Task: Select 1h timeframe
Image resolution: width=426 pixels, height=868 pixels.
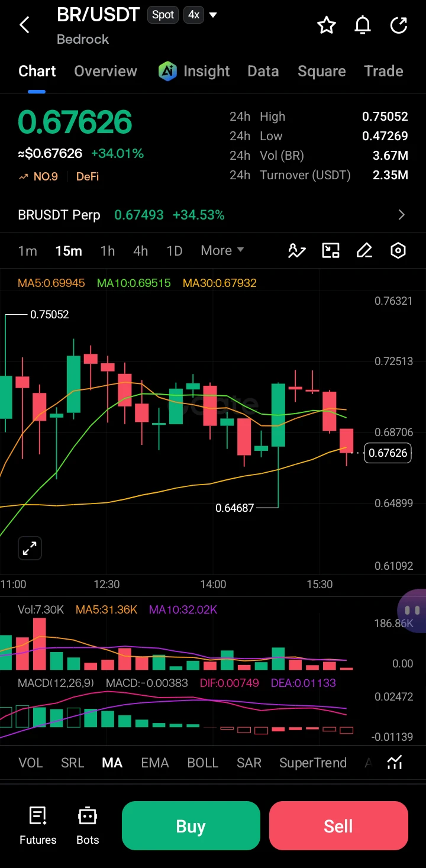Action: pos(108,251)
